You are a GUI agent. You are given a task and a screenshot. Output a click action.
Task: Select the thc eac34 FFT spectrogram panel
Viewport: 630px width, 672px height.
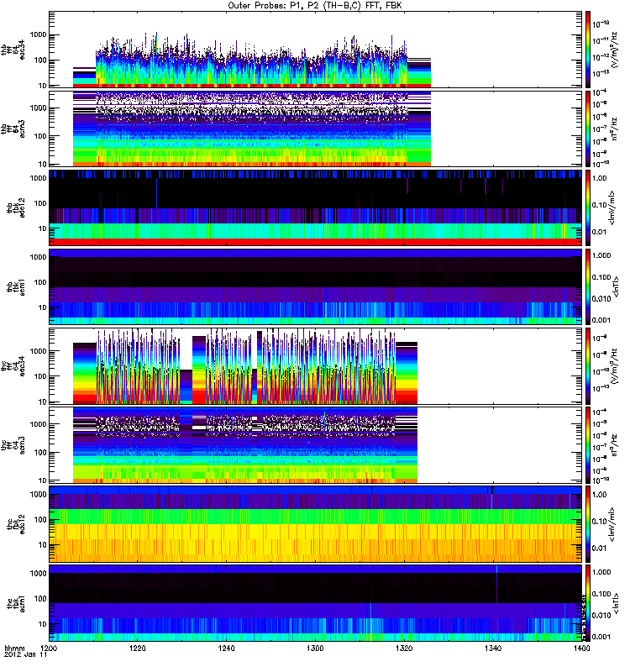point(316,366)
